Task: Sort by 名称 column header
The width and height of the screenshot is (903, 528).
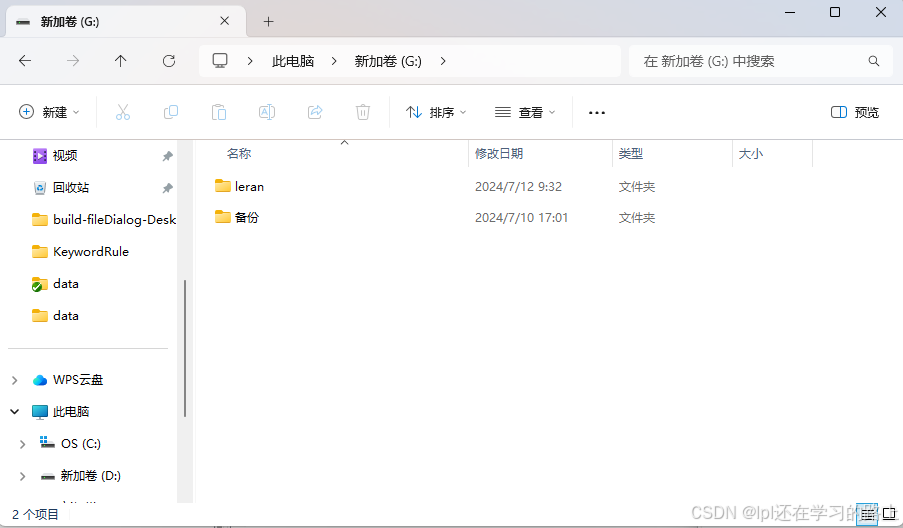Action: [239, 154]
